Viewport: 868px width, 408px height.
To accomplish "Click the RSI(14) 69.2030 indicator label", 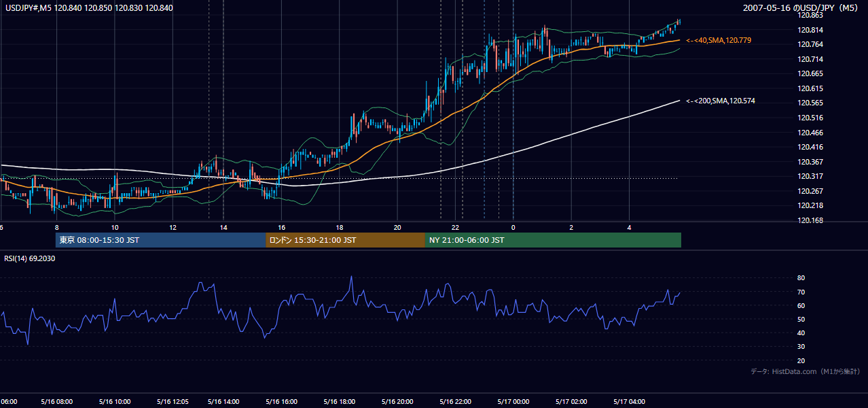I will (30, 258).
